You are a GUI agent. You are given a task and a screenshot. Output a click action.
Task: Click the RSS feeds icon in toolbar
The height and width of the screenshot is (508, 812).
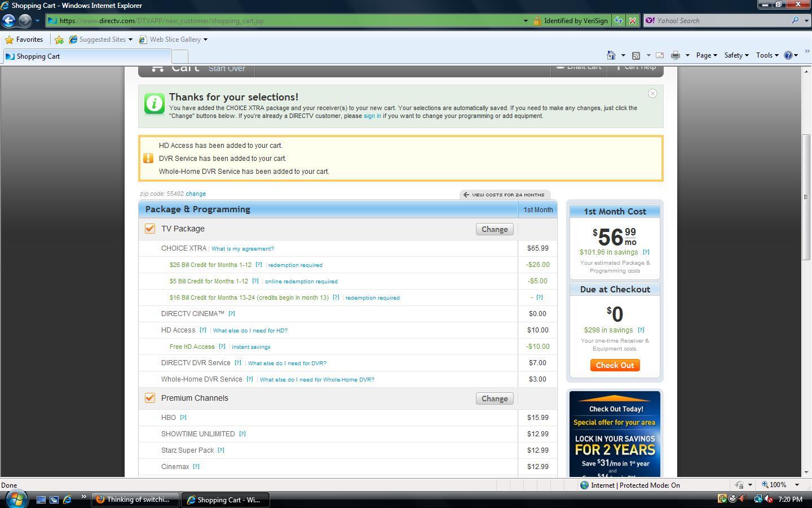pyautogui.click(x=636, y=55)
